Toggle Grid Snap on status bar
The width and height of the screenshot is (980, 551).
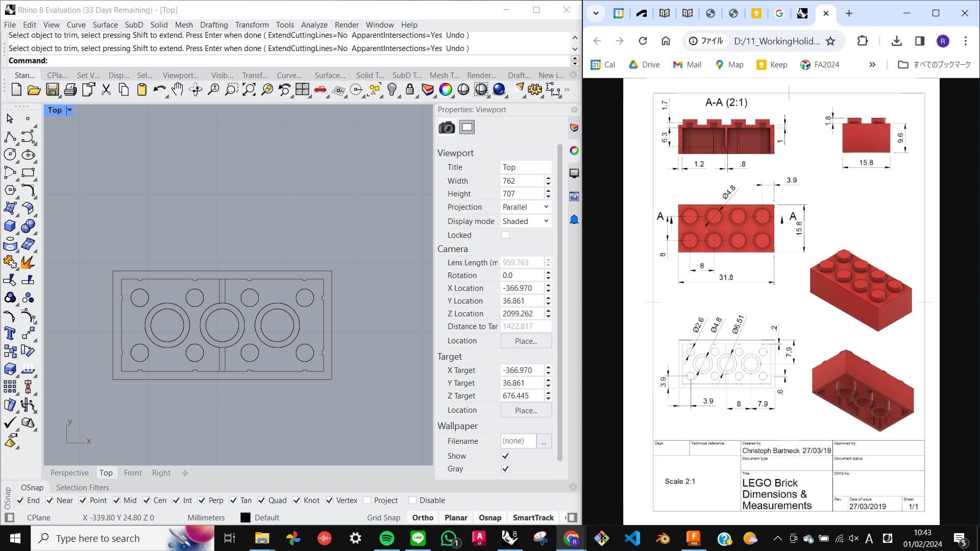tap(382, 517)
